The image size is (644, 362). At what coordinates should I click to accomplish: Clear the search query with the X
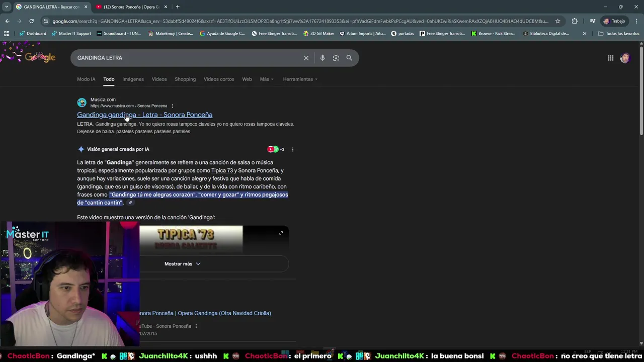[x=306, y=58]
